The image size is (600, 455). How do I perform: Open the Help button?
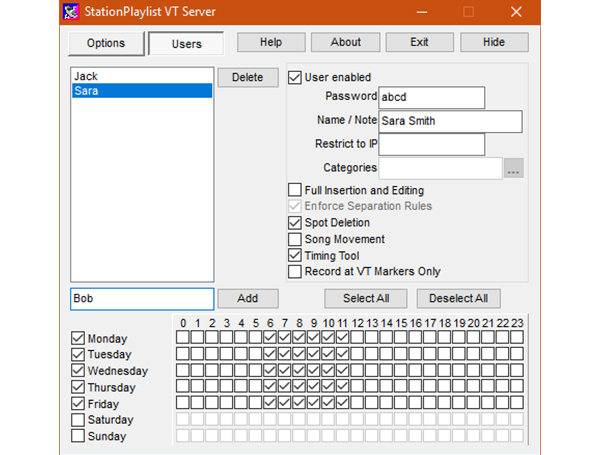click(271, 42)
